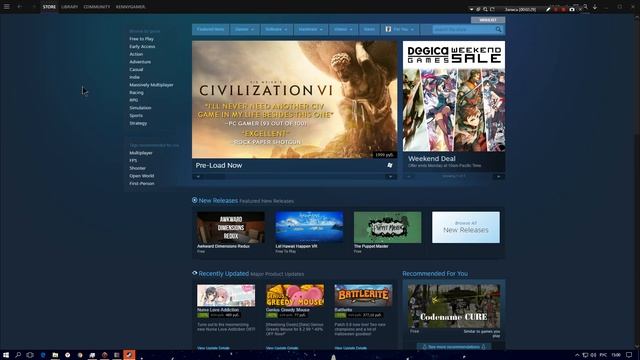Viewport: 640px width, 360px height.
Task: Click the recorder overlay magnifier zoom icon
Action: click(485, 9)
